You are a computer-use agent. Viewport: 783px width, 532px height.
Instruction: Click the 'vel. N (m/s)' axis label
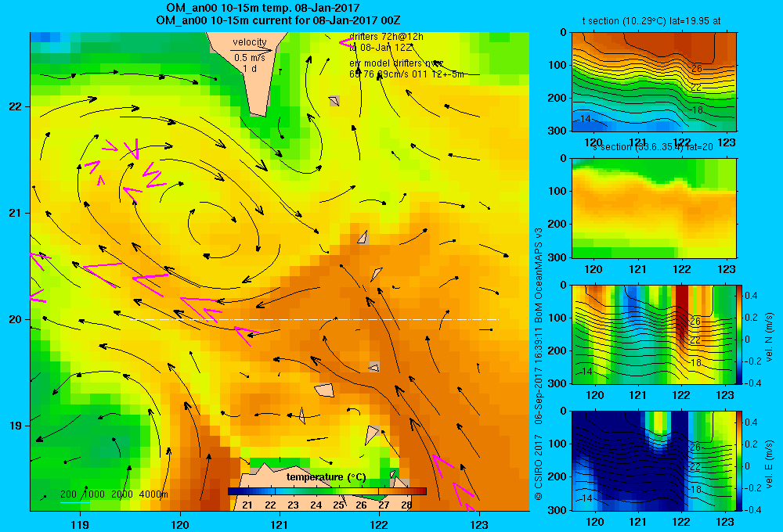point(770,336)
